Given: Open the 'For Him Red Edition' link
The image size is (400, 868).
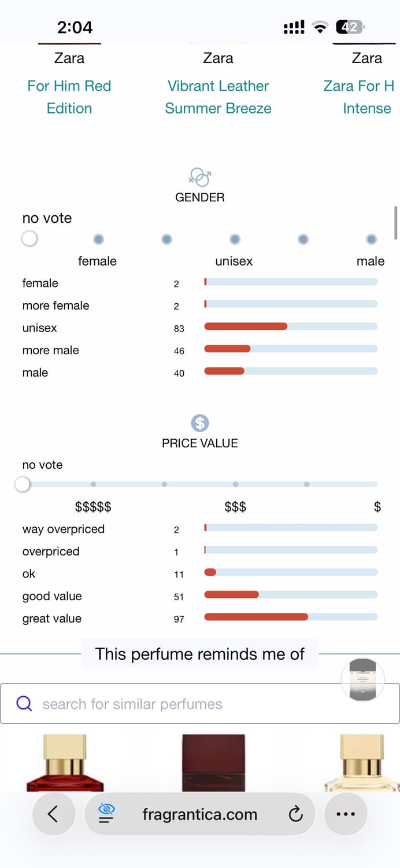Looking at the screenshot, I should point(69,97).
